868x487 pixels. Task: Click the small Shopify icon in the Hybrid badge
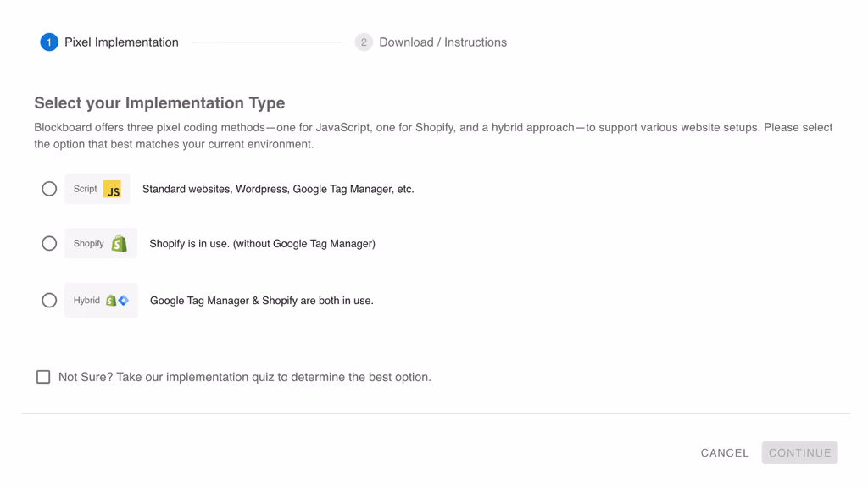(x=111, y=301)
